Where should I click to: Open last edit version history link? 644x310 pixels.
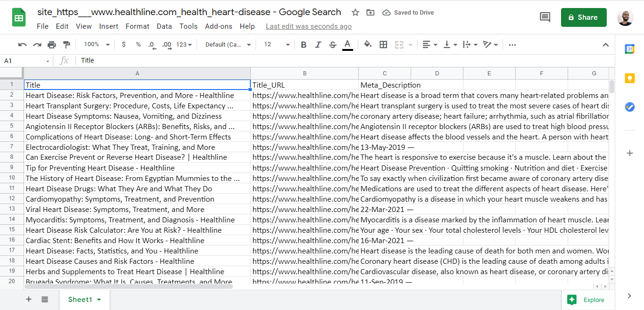pos(308,26)
